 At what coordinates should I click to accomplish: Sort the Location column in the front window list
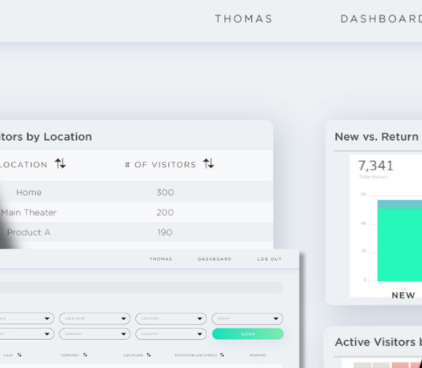149,355
